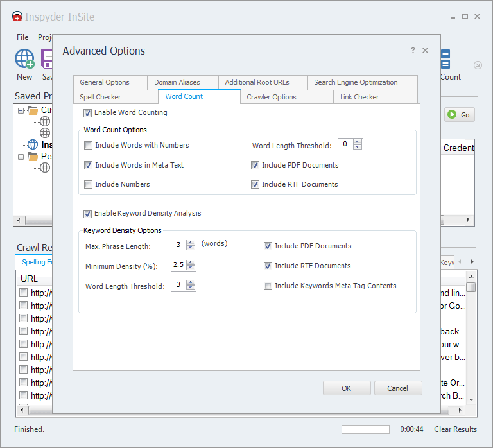Screen dimensions: 493x448
Task: Click the results list scroll up arrow
Action: [471, 277]
